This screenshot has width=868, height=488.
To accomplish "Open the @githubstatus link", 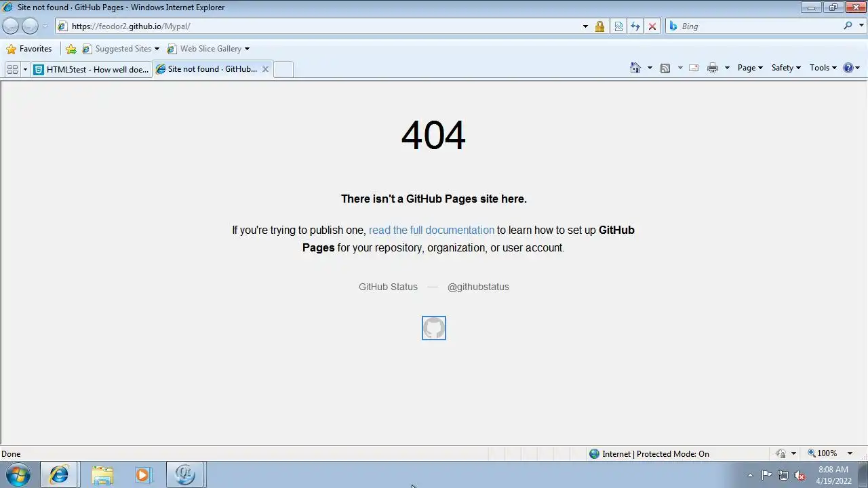I will (478, 287).
